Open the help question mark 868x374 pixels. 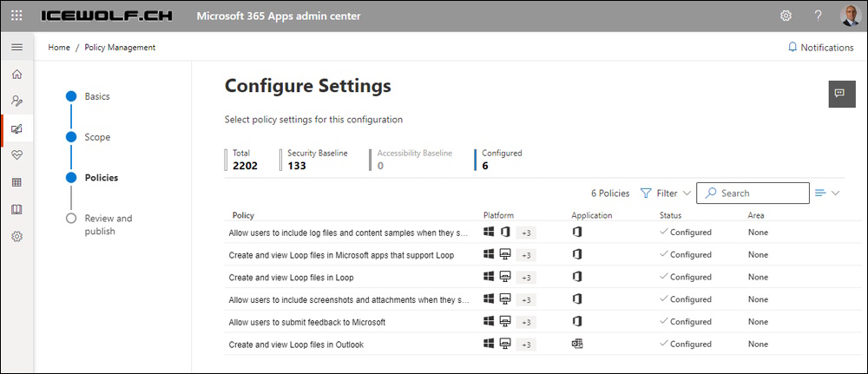coord(819,16)
